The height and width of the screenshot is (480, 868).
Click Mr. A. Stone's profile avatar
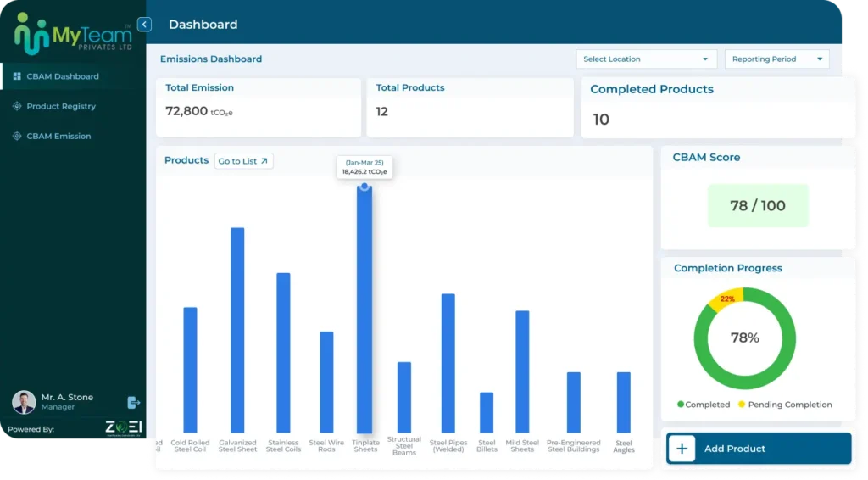pyautogui.click(x=24, y=402)
